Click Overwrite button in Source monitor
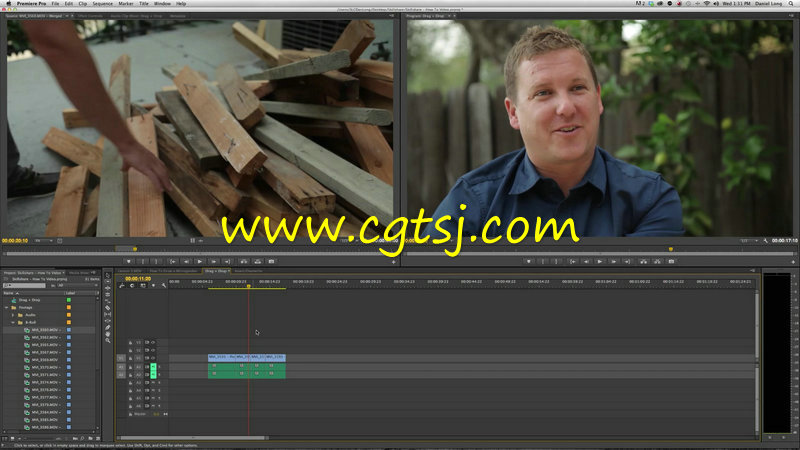 pos(257,261)
